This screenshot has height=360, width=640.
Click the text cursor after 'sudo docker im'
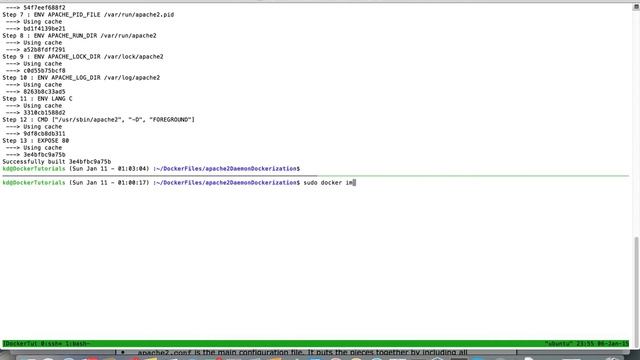point(355,182)
